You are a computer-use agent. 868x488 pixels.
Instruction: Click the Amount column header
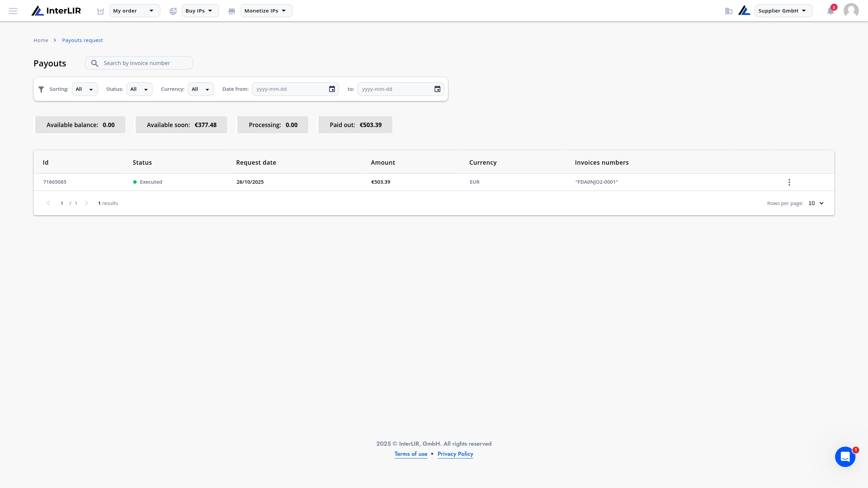point(383,163)
